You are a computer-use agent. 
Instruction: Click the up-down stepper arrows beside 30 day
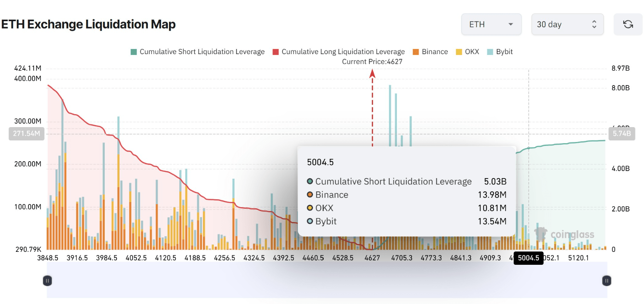594,24
